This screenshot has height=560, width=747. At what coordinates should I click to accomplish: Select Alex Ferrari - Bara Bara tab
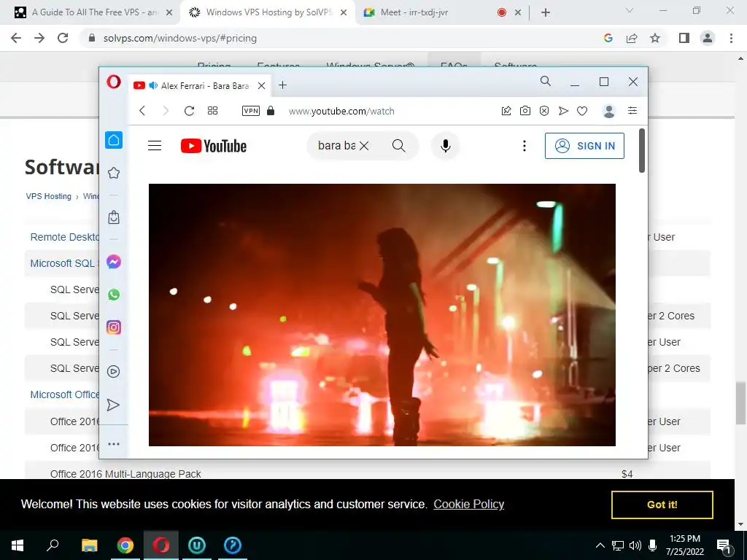click(x=200, y=86)
